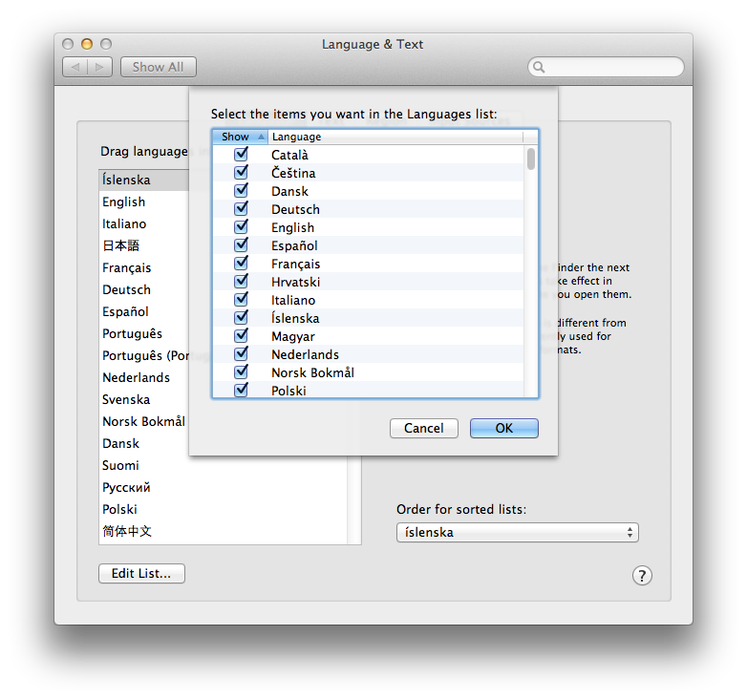Click in the preferences search field

[x=611, y=67]
